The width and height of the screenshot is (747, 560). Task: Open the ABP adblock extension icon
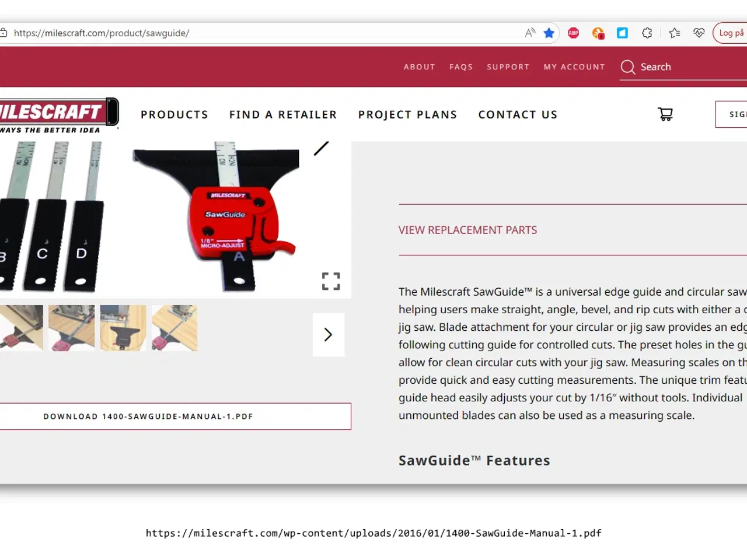pos(573,33)
